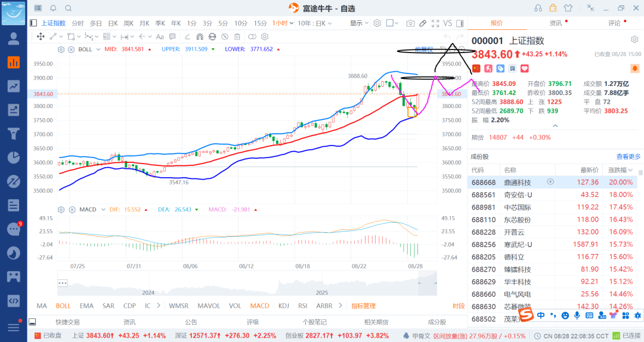Expand chart to fullscreen icon
644x342 pixels.
point(435,23)
